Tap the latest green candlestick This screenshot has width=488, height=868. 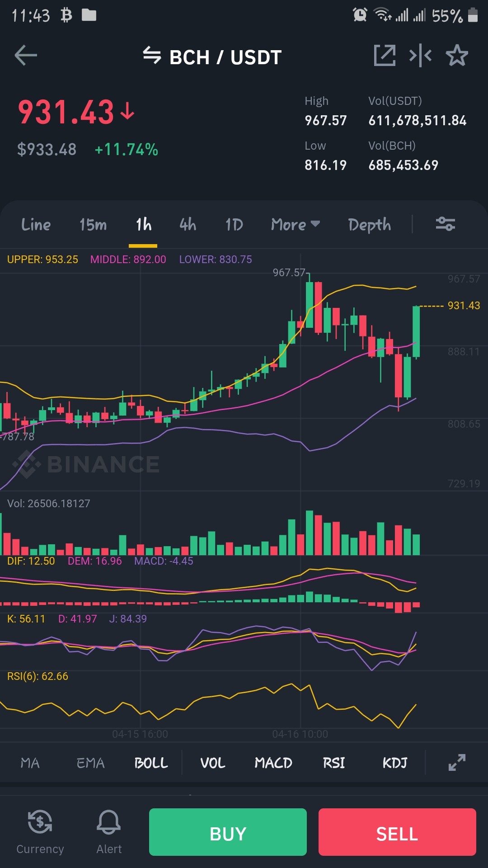tap(416, 332)
